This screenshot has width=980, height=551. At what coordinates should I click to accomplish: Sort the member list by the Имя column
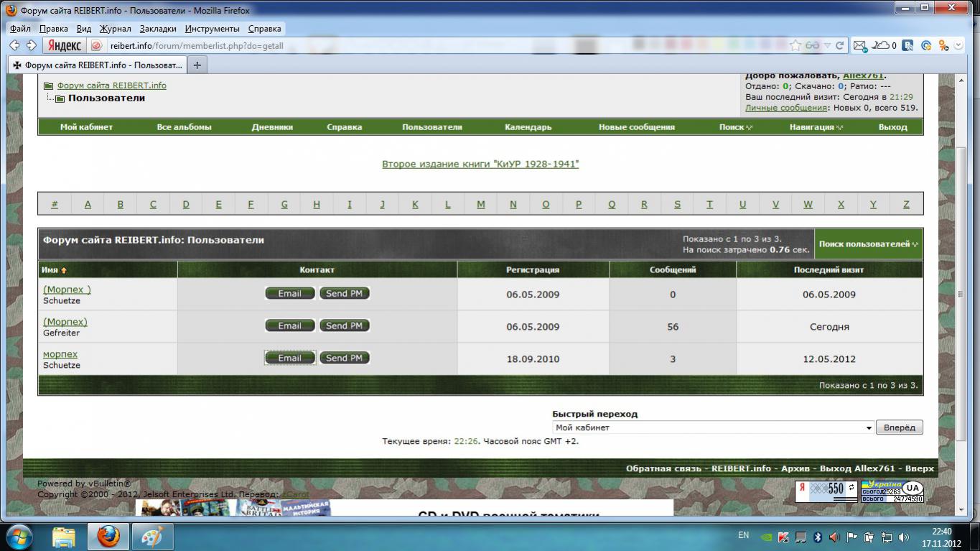[x=50, y=270]
